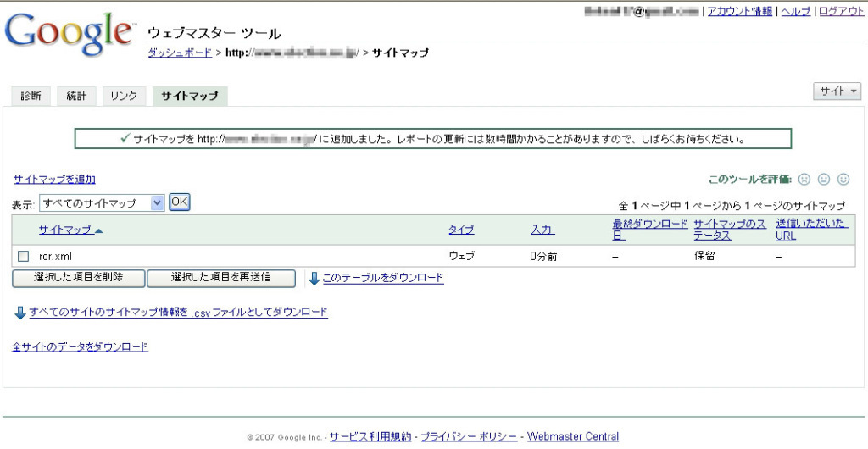Screen dimensions: 868x449
Task: Click download arrow next to このテーブルをダウンロード
Action: pos(314,279)
